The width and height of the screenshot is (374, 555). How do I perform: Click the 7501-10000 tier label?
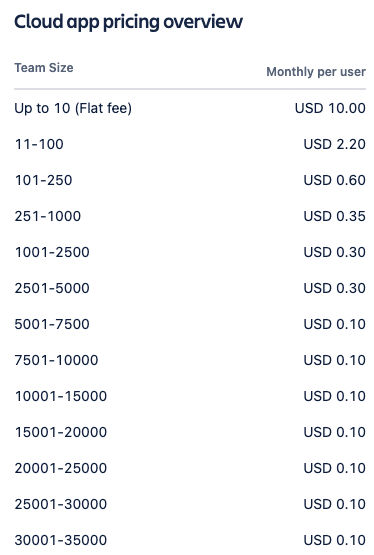pyautogui.click(x=56, y=360)
